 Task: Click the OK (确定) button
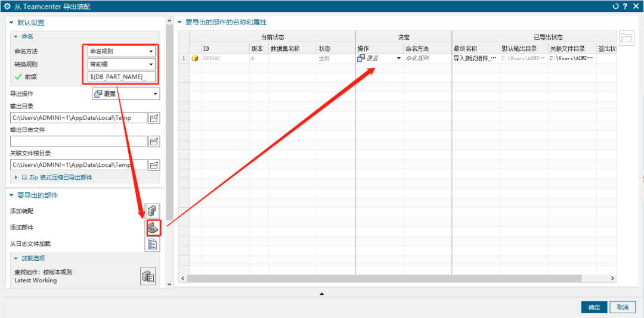click(595, 307)
